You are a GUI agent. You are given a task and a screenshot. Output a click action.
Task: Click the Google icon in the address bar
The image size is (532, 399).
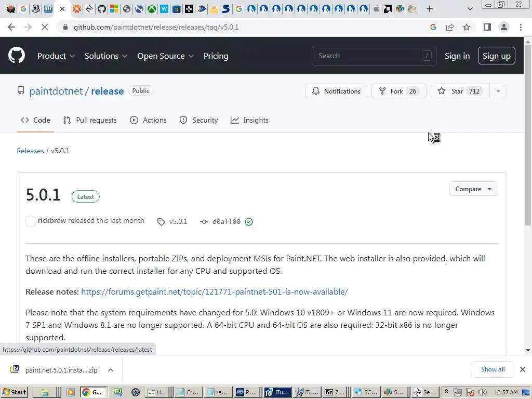click(x=433, y=27)
